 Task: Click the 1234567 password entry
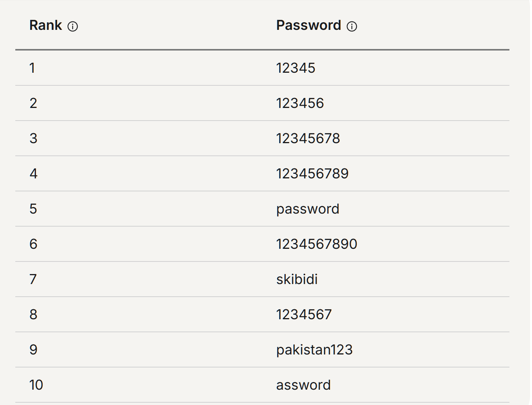304,315
